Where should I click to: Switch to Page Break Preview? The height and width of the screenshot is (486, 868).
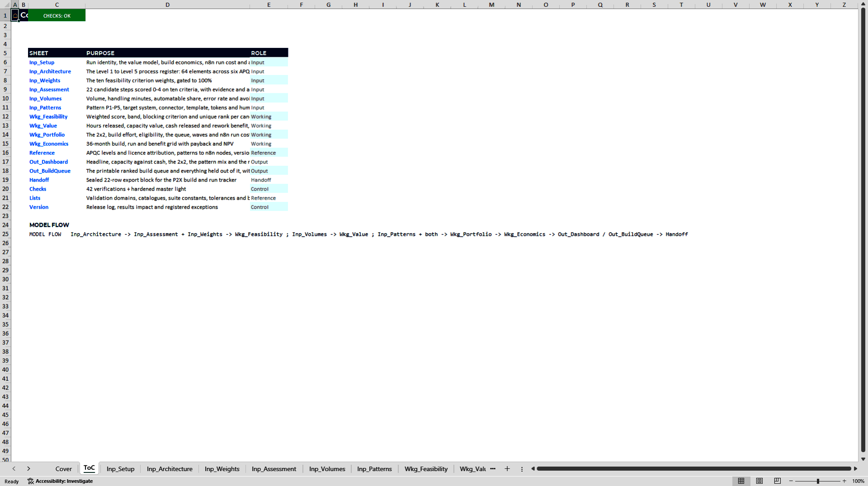(778, 481)
